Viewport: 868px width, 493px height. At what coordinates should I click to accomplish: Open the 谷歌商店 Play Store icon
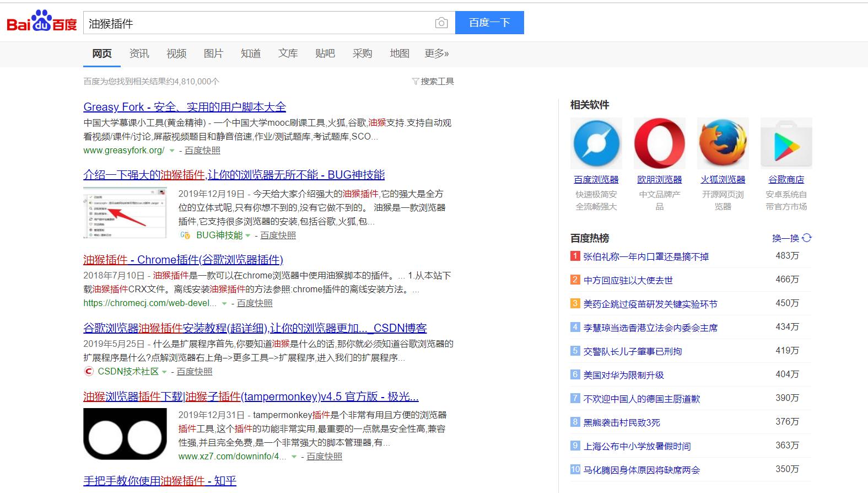pyautogui.click(x=786, y=143)
